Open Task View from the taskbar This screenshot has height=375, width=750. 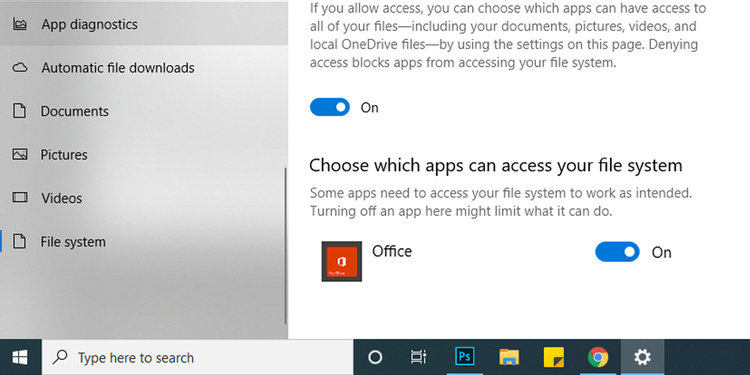click(418, 357)
